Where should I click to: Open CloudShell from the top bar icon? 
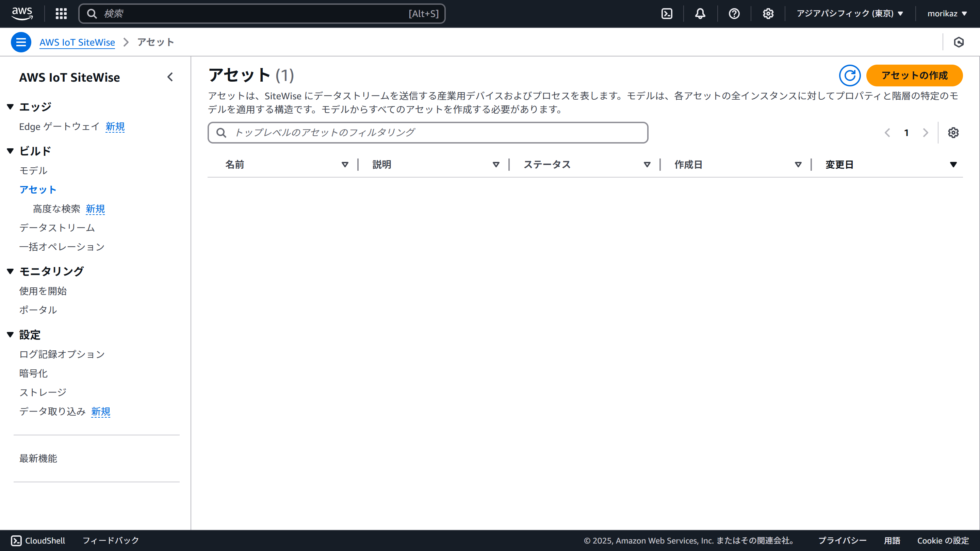[667, 14]
